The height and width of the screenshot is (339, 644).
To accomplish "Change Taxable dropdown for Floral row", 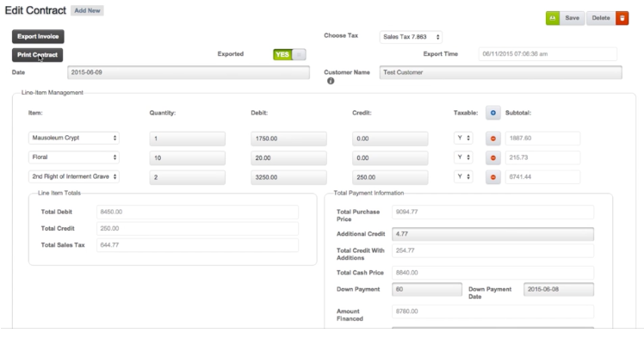I will (463, 157).
